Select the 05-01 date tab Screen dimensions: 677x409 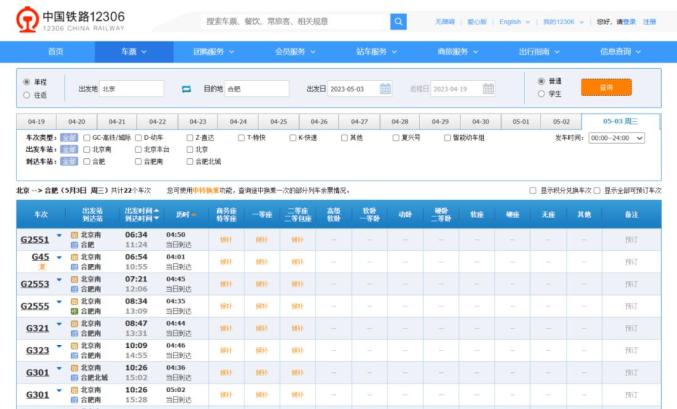point(521,121)
